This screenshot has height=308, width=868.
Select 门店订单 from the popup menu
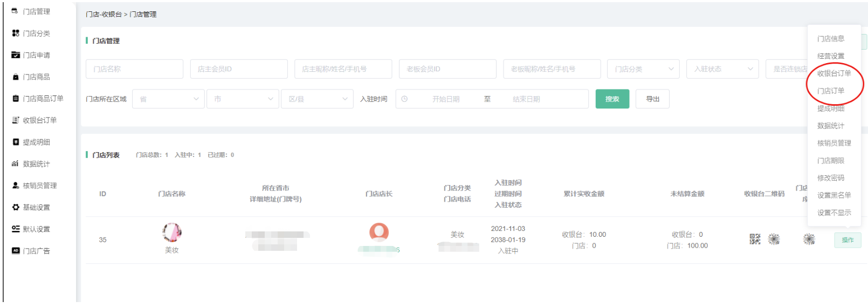(x=831, y=91)
